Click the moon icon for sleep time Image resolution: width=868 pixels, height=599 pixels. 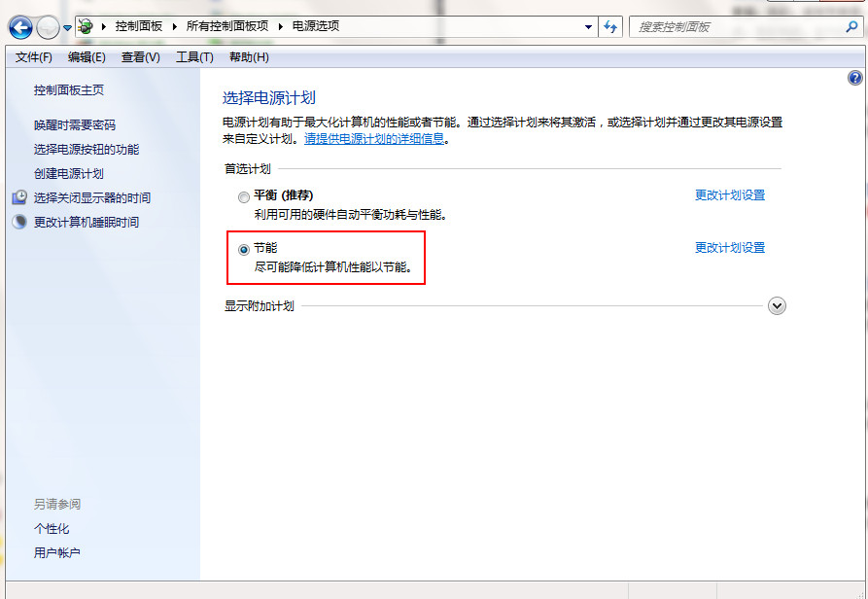[x=20, y=222]
